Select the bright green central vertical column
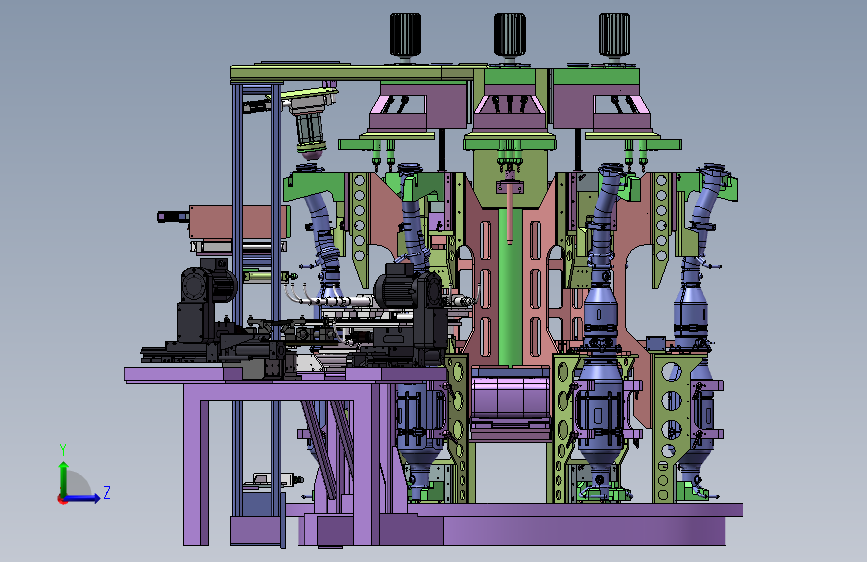Viewport: 867px width, 562px height. click(x=510, y=288)
